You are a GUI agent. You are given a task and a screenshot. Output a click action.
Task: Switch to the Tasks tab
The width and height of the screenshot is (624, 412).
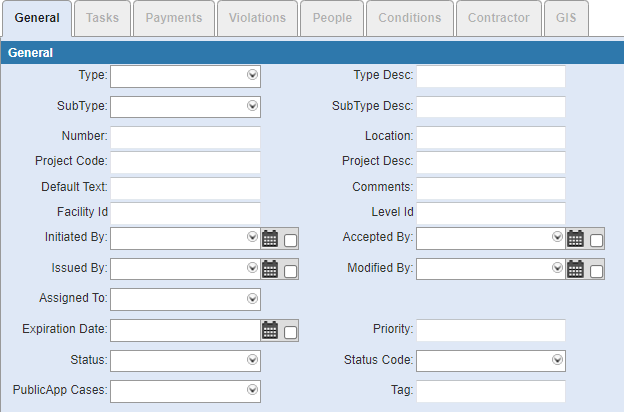(x=102, y=18)
